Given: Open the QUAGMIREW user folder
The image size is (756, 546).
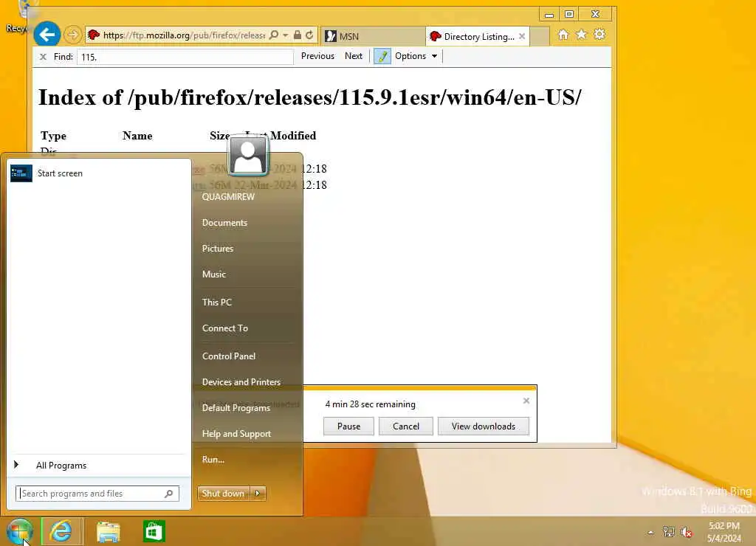Looking at the screenshot, I should [228, 196].
